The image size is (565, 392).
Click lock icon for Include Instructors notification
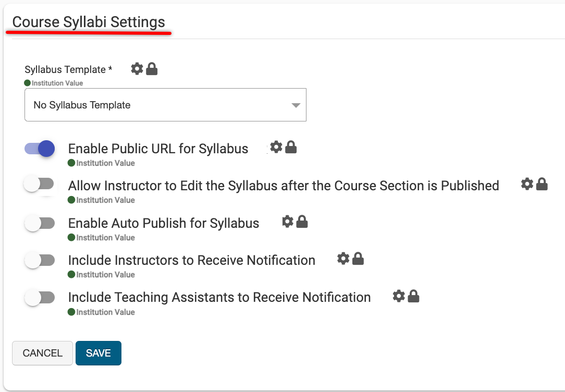pyautogui.click(x=358, y=259)
